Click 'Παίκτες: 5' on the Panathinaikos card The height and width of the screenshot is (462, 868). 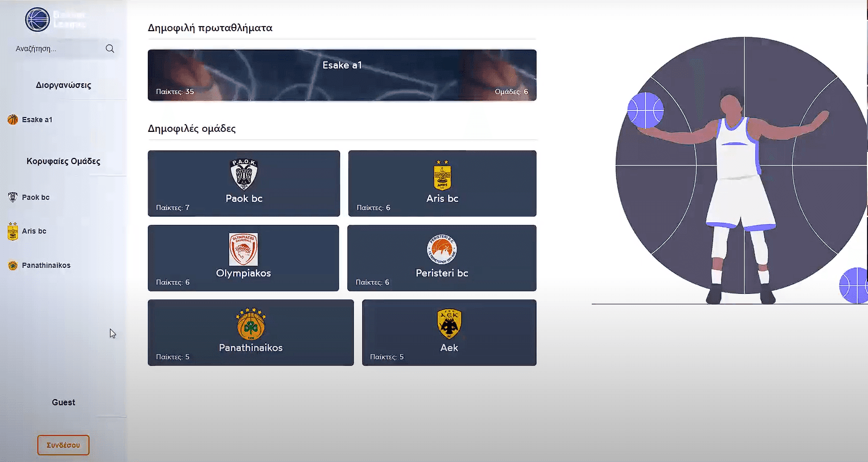coord(173,357)
